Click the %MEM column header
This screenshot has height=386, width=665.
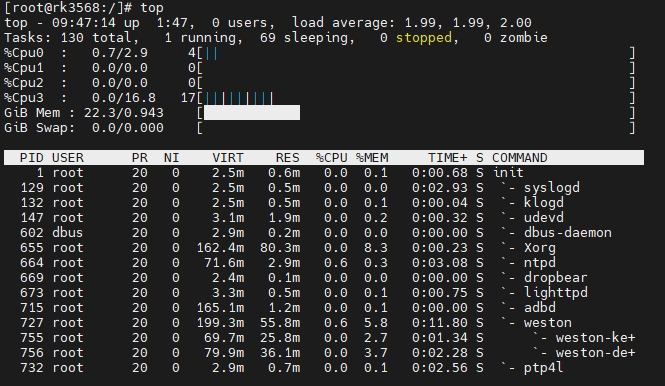tap(372, 158)
